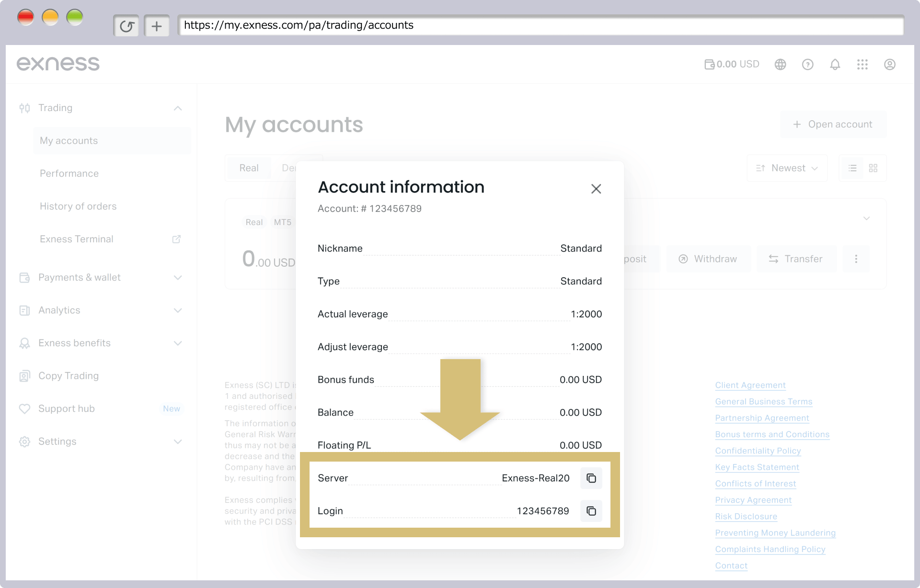The width and height of the screenshot is (920, 588).
Task: Open the apps grid menu
Action: click(862, 64)
